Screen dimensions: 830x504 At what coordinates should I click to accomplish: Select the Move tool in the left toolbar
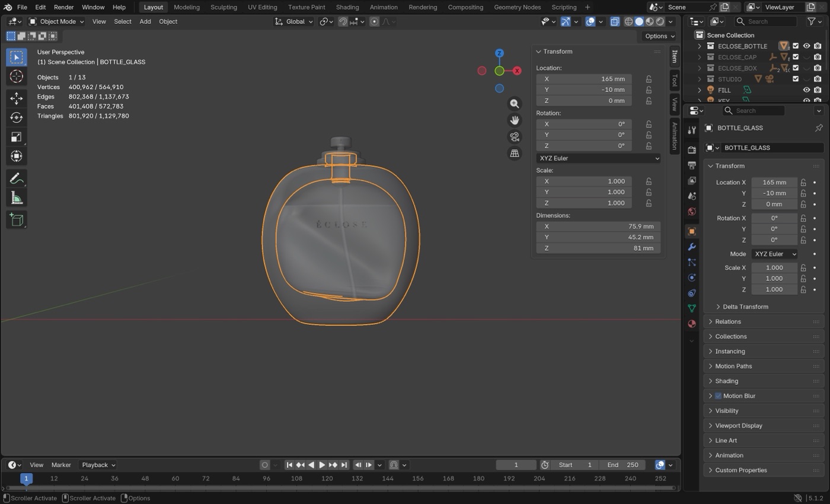point(17,98)
